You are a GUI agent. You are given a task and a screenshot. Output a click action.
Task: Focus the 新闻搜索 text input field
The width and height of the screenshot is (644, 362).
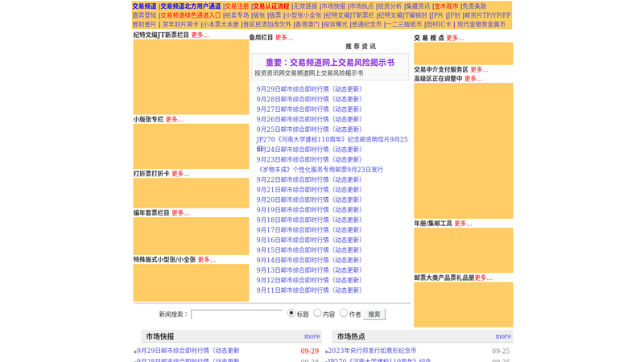pos(237,315)
